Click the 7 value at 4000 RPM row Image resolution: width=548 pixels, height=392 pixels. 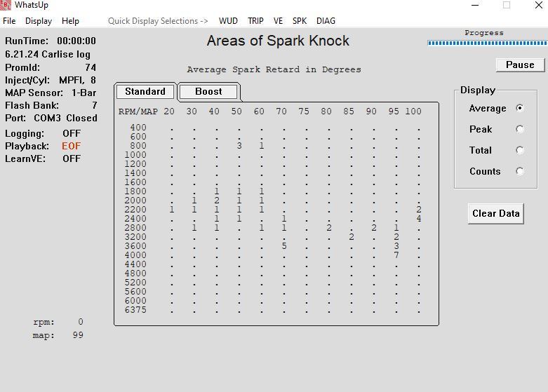[396, 255]
